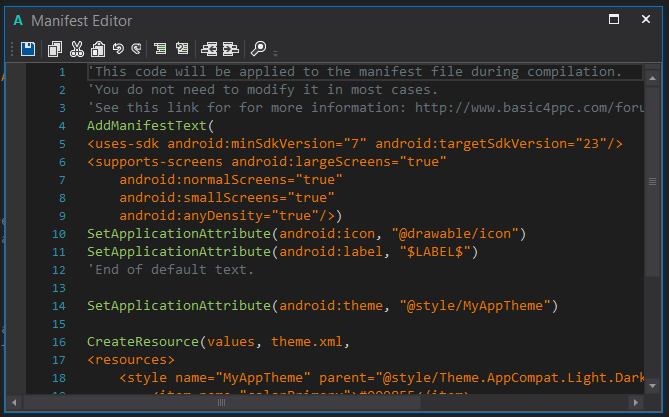Click the Manifest Editor app logo icon

coord(18,20)
